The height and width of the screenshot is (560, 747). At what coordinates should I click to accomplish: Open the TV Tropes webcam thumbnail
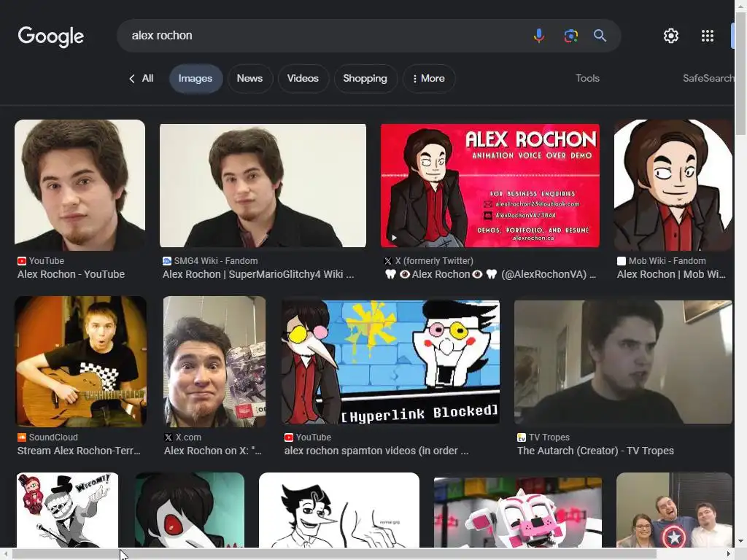coord(623,362)
